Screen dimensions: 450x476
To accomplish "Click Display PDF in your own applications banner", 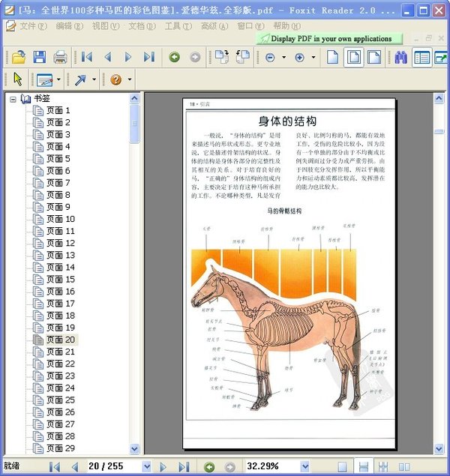I will point(329,39).
